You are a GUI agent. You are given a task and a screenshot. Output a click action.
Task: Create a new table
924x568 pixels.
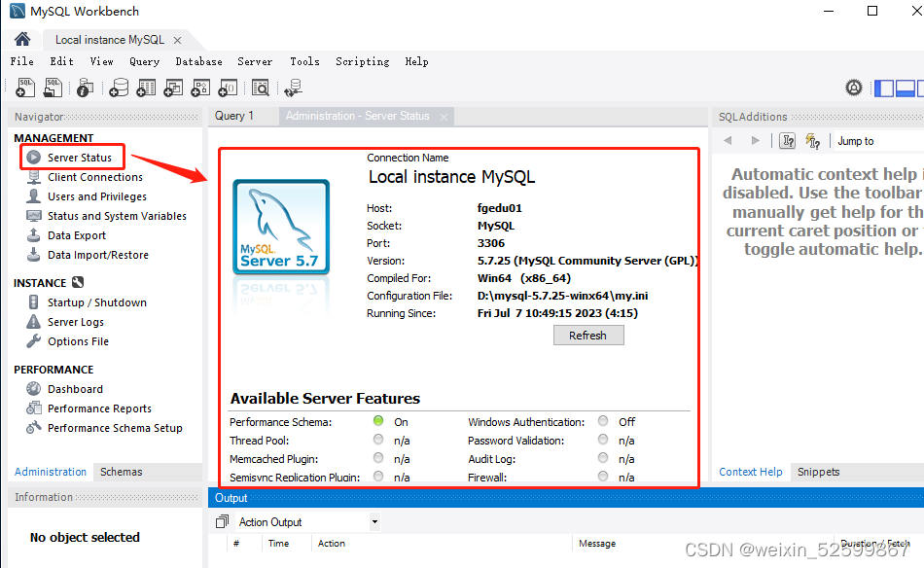(x=144, y=88)
